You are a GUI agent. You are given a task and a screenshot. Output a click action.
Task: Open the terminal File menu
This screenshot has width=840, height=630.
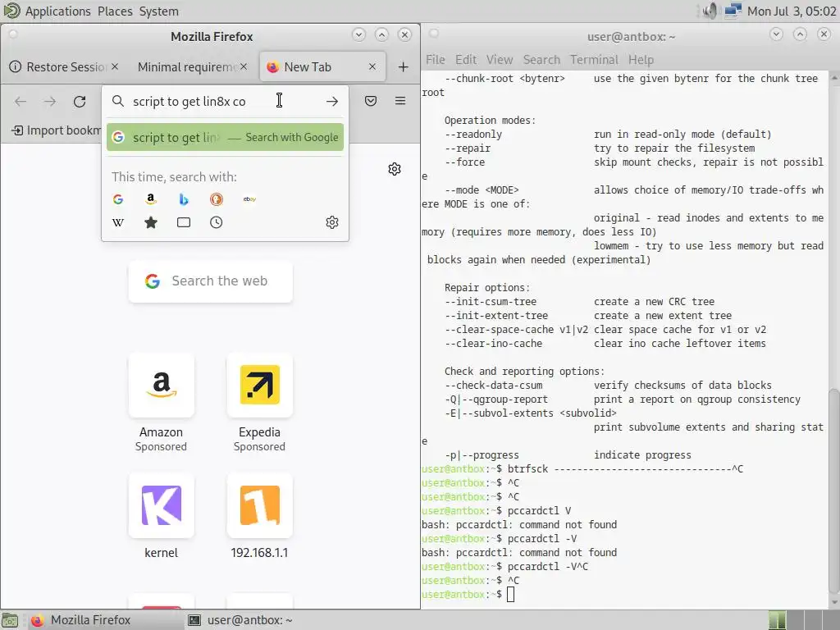point(435,59)
